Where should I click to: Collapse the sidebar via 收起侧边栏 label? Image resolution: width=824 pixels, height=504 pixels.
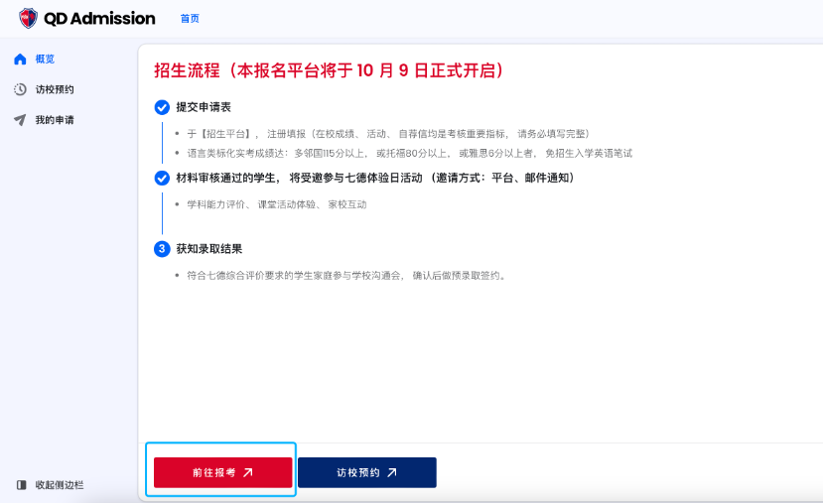(x=60, y=485)
